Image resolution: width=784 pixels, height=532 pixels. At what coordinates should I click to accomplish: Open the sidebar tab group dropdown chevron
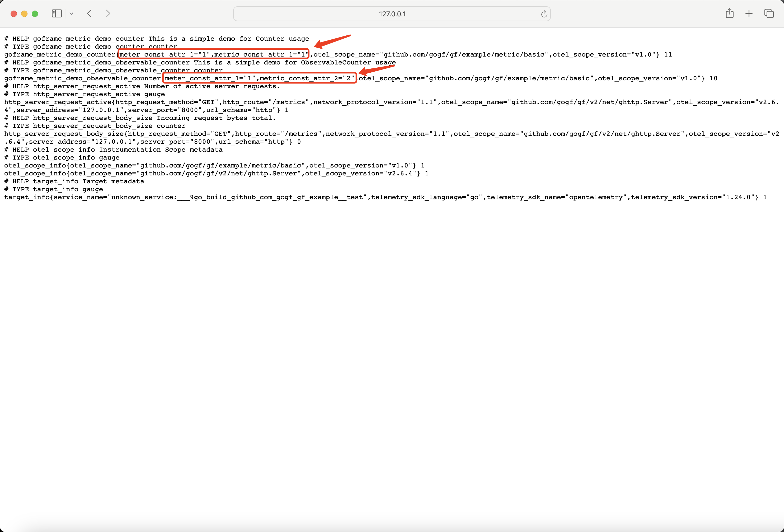71,14
